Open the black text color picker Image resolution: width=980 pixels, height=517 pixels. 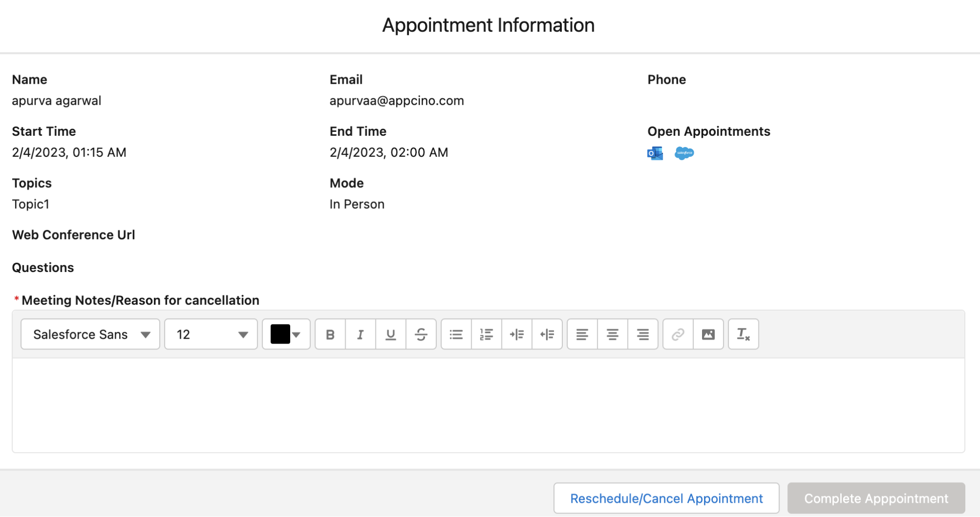click(286, 334)
